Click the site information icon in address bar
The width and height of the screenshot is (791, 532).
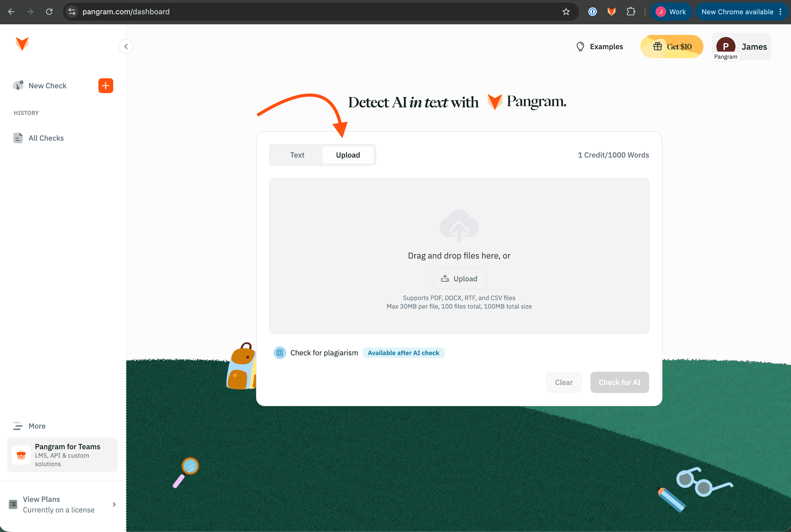[x=72, y=12]
